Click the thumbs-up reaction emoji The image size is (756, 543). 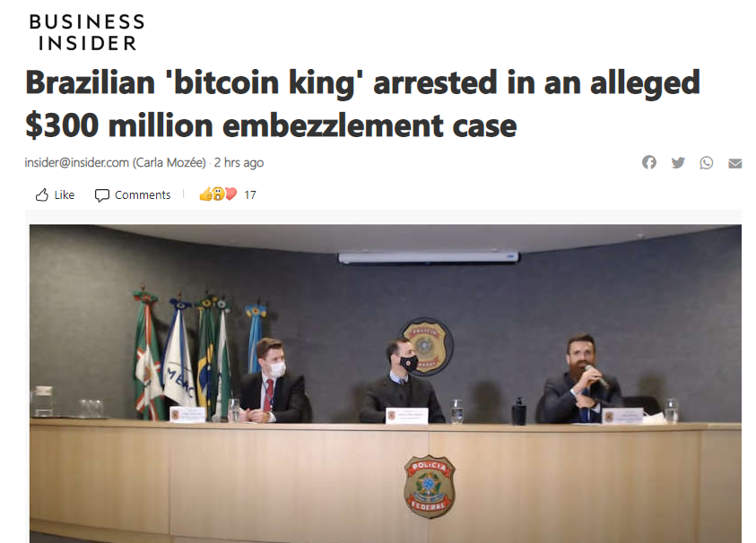tap(206, 194)
